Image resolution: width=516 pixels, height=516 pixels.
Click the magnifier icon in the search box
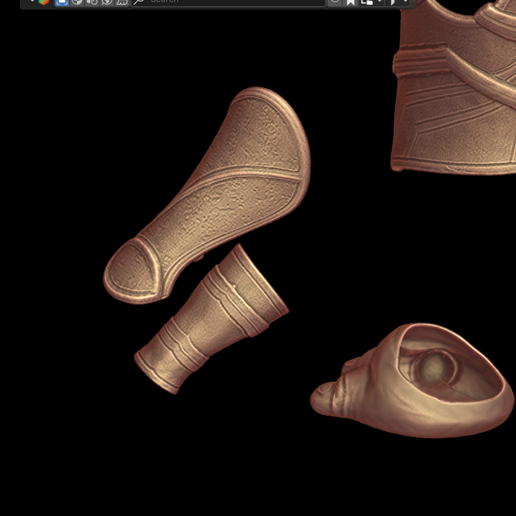click(x=139, y=2)
